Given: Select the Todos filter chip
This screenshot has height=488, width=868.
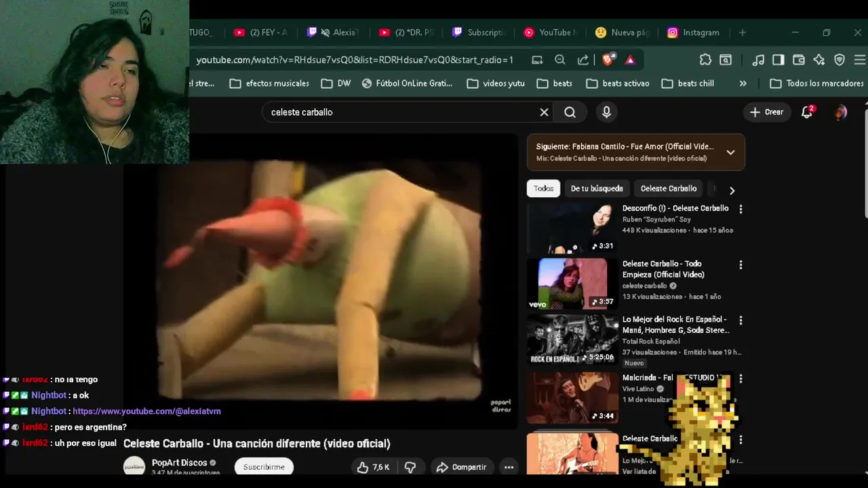Looking at the screenshot, I should (543, 188).
